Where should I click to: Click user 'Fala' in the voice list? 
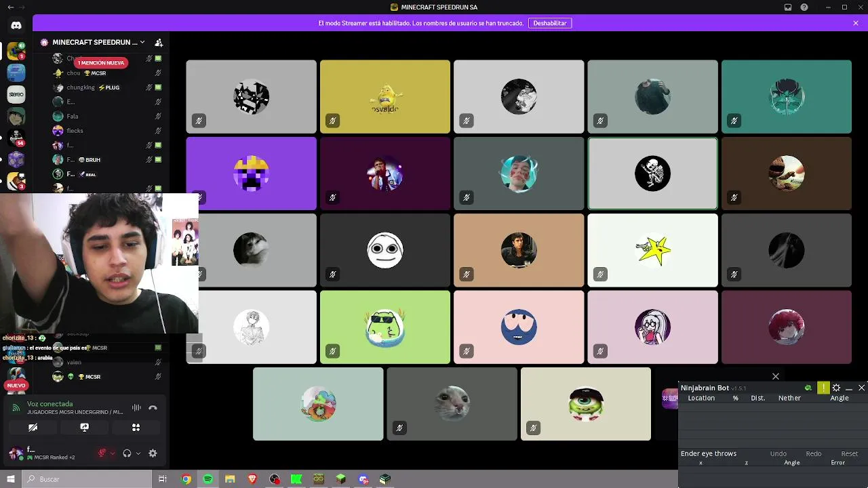[107, 116]
